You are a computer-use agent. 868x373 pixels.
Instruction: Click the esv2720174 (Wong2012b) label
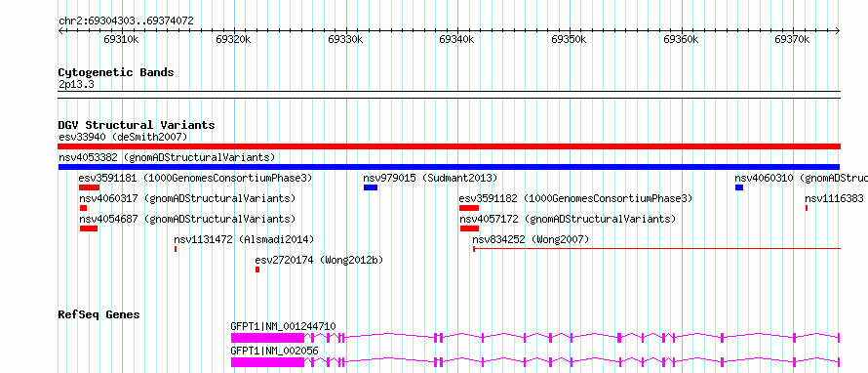[319, 260]
